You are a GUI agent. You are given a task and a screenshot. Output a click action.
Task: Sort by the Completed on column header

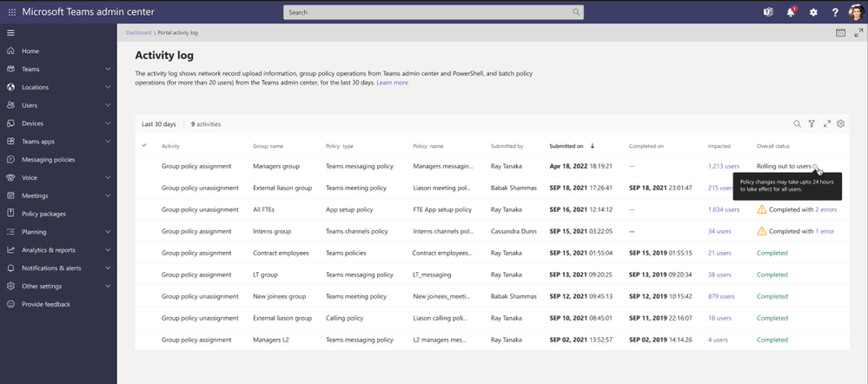(646, 146)
